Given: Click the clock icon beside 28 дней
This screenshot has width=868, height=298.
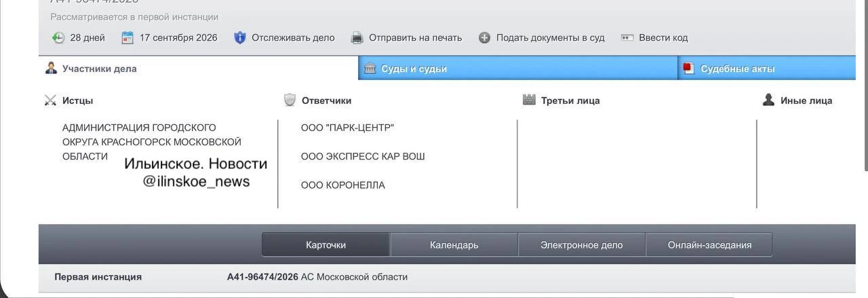Looking at the screenshot, I should pos(58,38).
